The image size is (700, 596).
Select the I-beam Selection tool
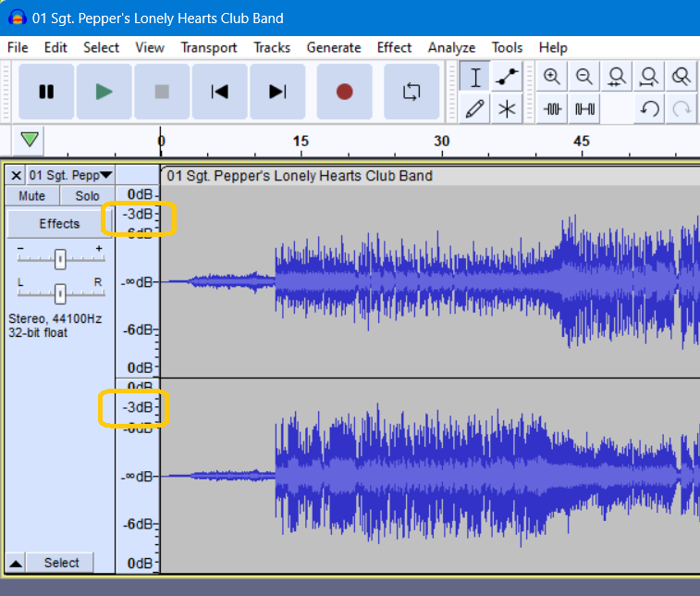coord(475,77)
